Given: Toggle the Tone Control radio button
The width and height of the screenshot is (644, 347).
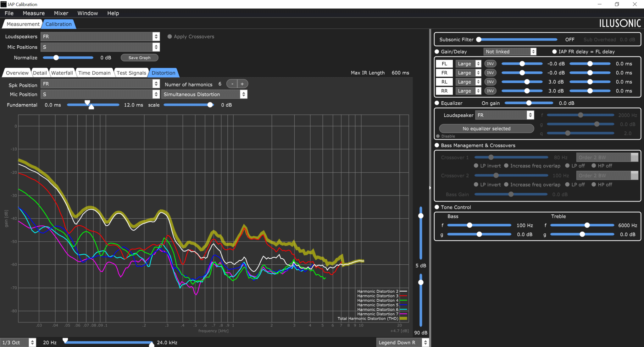Looking at the screenshot, I should click(x=437, y=207).
